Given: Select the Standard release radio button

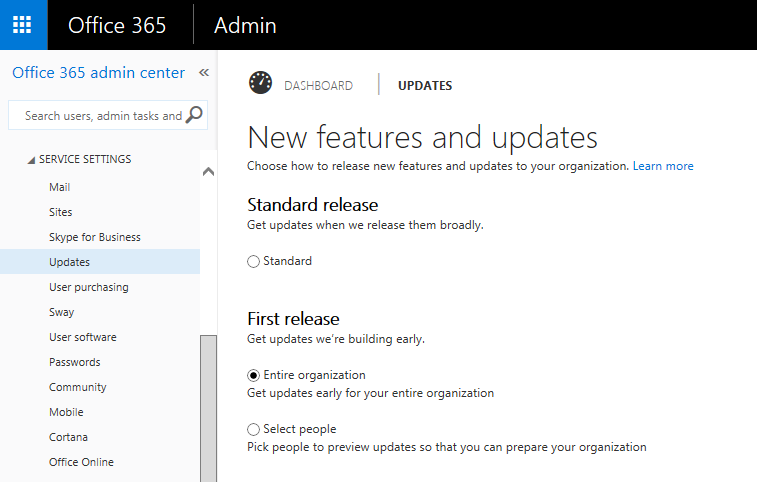Looking at the screenshot, I should pyautogui.click(x=254, y=262).
